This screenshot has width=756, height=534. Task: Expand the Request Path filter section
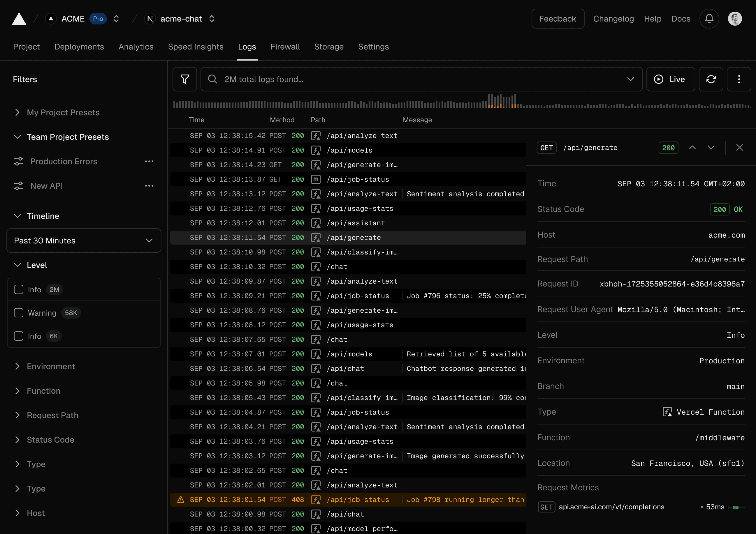click(53, 415)
